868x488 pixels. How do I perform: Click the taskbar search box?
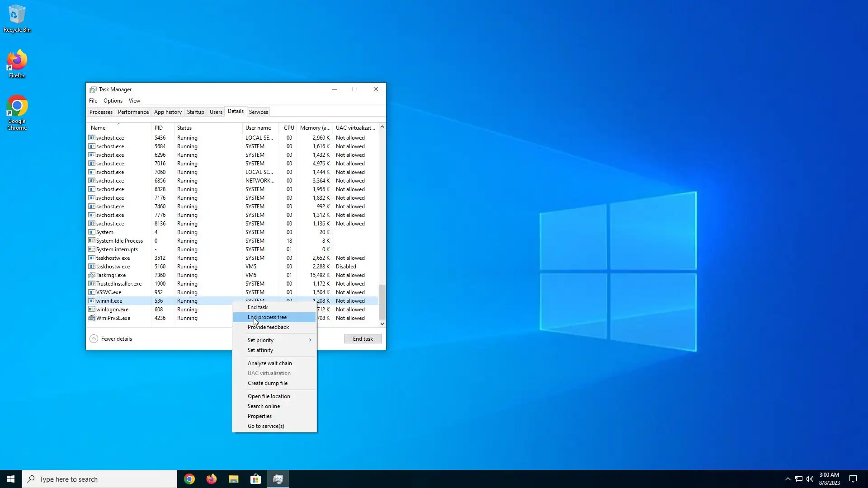point(99,479)
